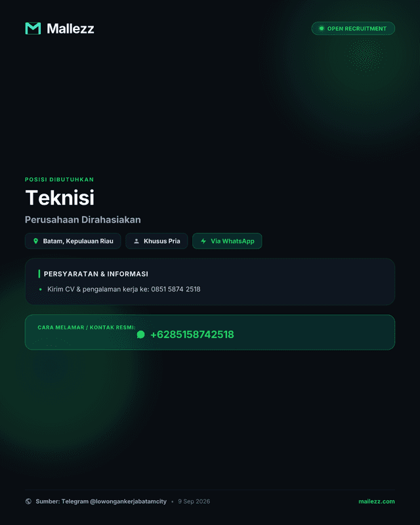Select the Khusus Pria tag
Screen dimensions: 420x525
coord(156,241)
